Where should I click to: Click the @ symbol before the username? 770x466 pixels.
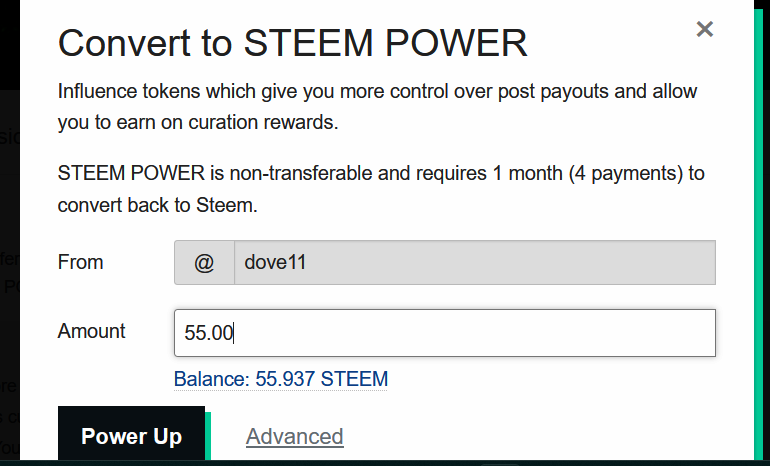(x=204, y=263)
